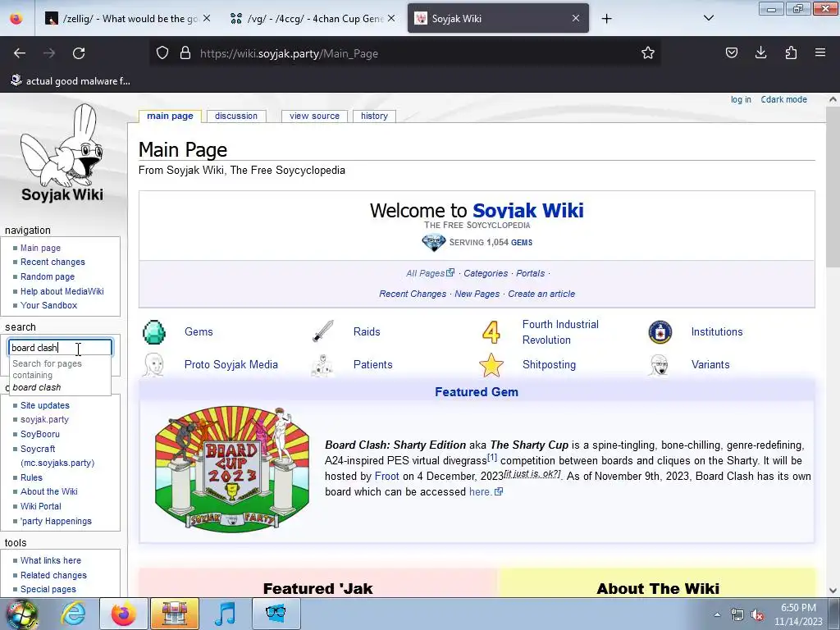840x630 pixels.
Task: Click the Gems emerald icon
Action: 153,332
